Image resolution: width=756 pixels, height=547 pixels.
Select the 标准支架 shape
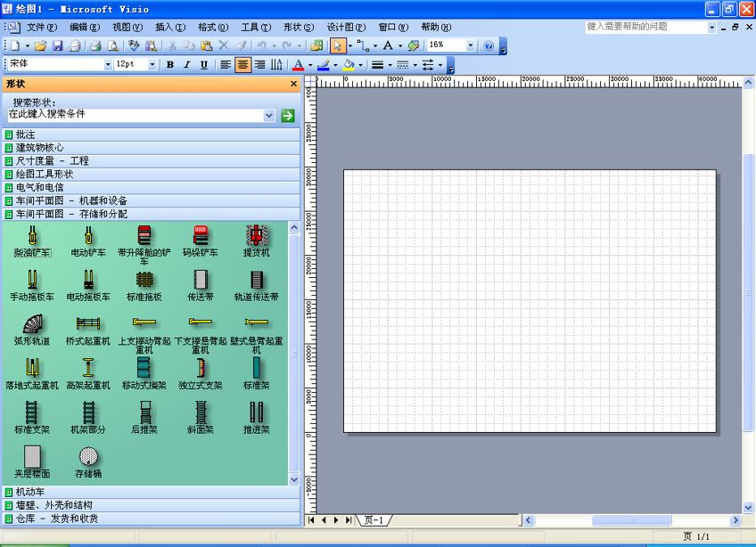(x=32, y=419)
